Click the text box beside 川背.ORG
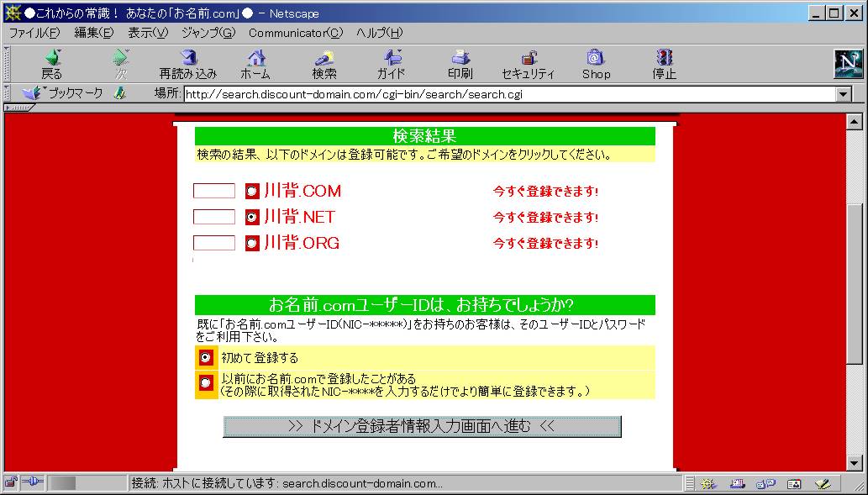Screen dimensions: 868x495 click(x=214, y=243)
